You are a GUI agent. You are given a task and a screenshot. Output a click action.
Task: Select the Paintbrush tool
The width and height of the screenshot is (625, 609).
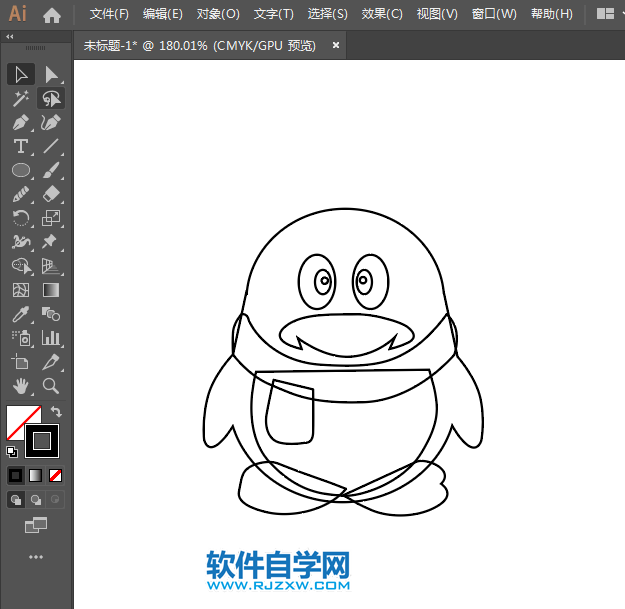click(51, 170)
